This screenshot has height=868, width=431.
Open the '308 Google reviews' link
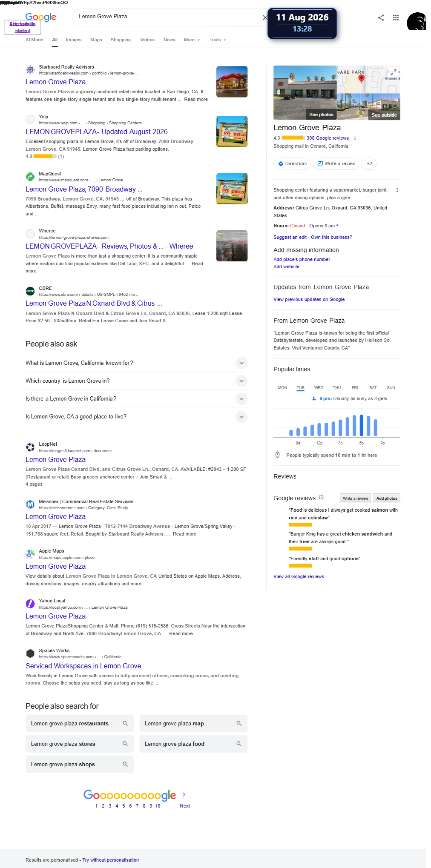point(328,138)
